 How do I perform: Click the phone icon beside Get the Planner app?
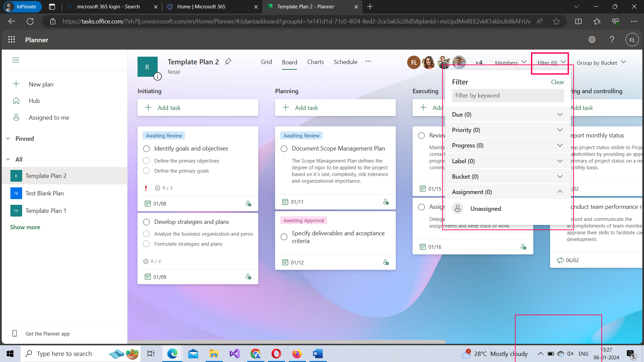(x=15, y=334)
